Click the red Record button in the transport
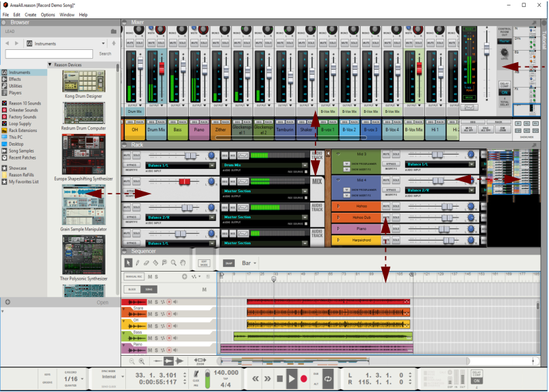549x392 pixels. point(304,378)
